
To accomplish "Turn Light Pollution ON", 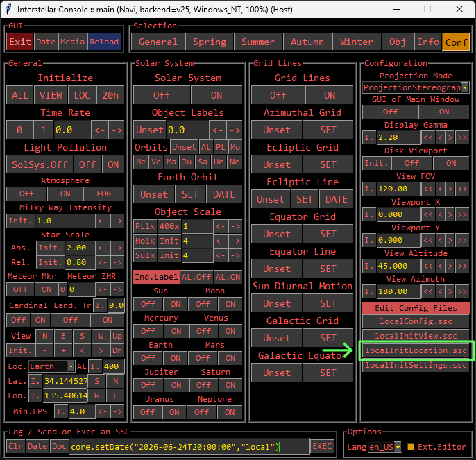I will (113, 164).
